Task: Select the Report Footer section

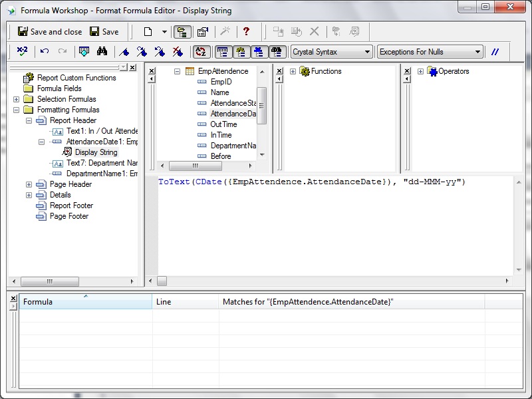Action: point(71,205)
